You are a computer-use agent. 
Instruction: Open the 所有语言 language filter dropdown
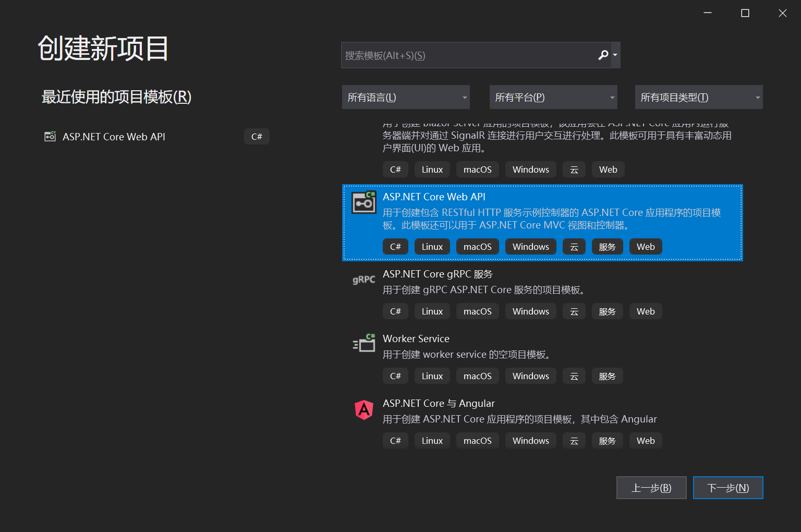pos(406,97)
